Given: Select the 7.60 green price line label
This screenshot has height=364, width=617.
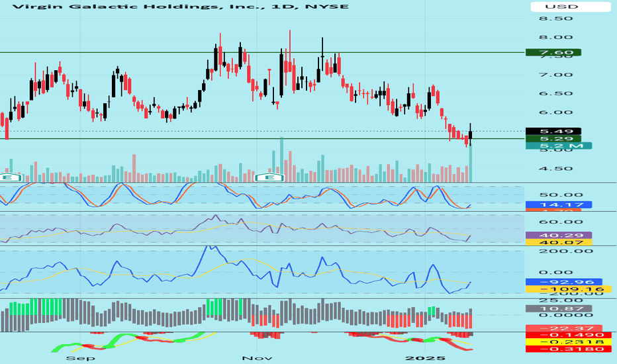Looking at the screenshot, I should 553,53.
